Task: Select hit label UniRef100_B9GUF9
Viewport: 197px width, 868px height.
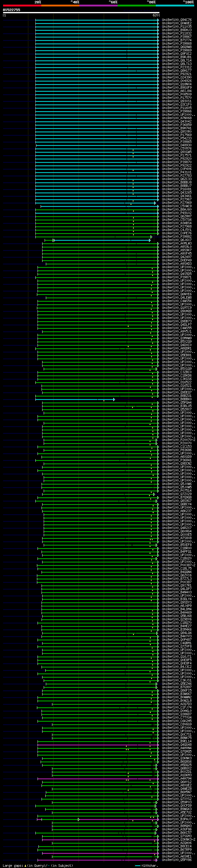Action: tap(177, 88)
